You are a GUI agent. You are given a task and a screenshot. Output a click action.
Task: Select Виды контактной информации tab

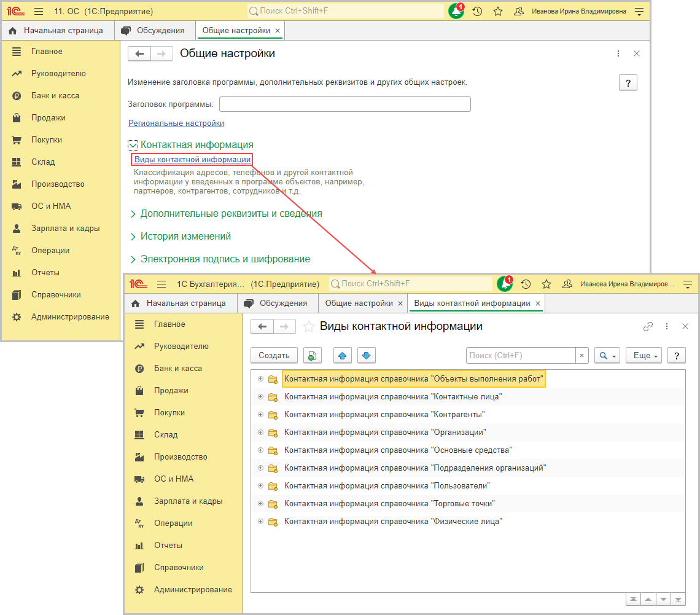pyautogui.click(x=472, y=304)
